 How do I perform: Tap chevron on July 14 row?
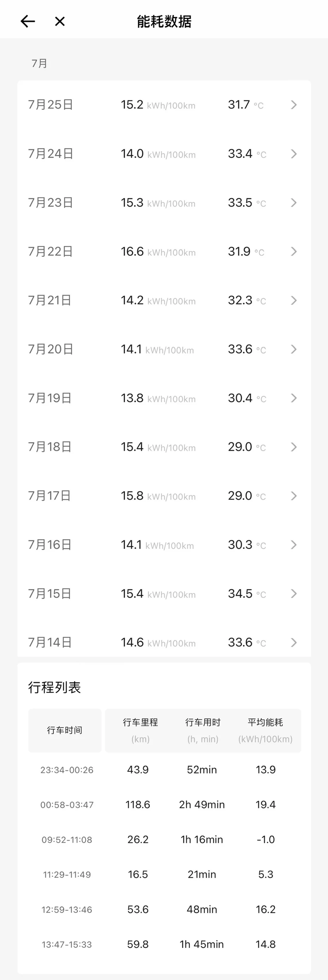pos(294,642)
